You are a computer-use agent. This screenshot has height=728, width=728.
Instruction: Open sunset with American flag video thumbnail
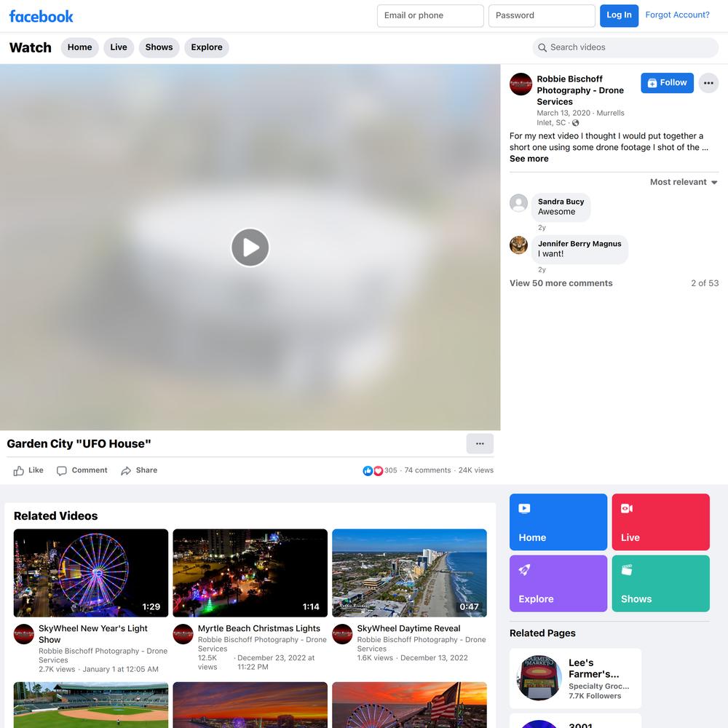[x=409, y=705]
